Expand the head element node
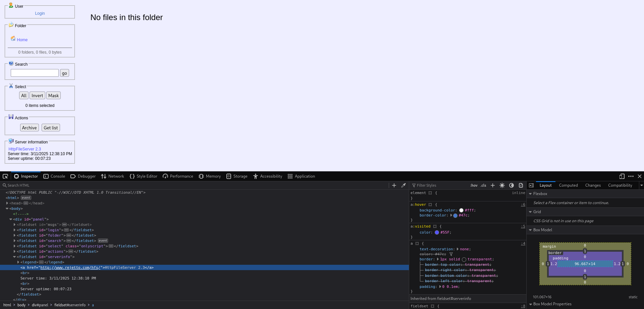The width and height of the screenshot is (644, 309). click(x=7, y=203)
